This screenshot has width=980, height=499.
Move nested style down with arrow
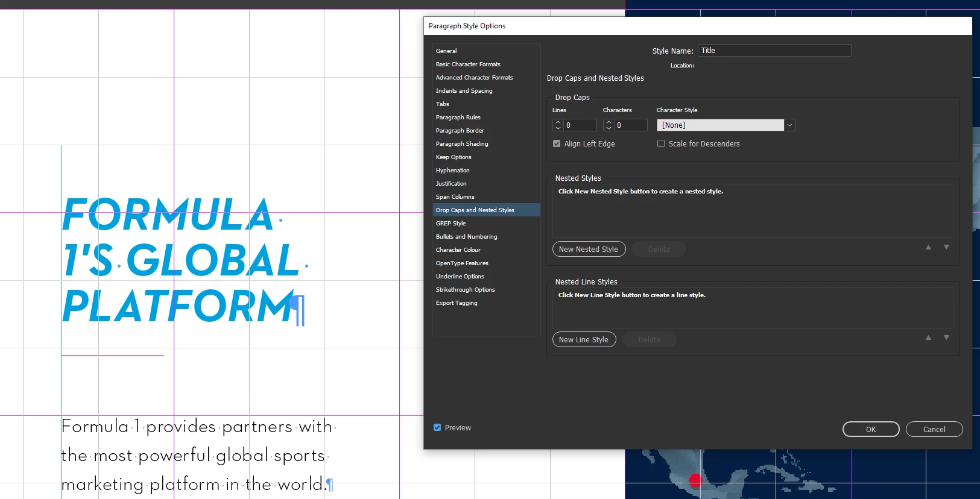click(946, 247)
